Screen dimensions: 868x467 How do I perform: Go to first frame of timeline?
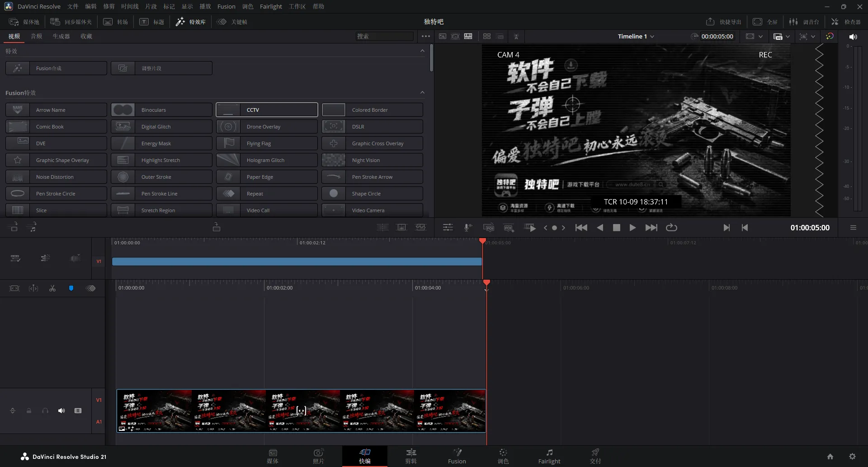pos(581,228)
